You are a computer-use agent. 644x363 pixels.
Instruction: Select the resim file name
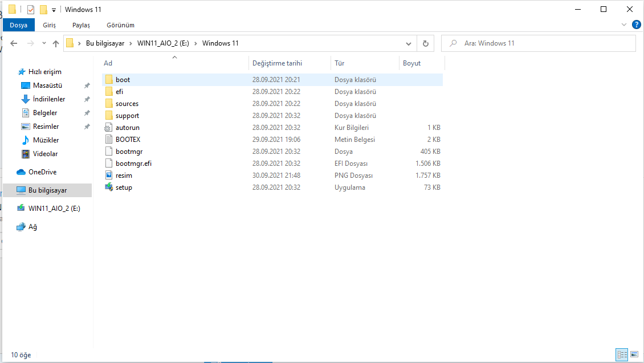tap(124, 176)
